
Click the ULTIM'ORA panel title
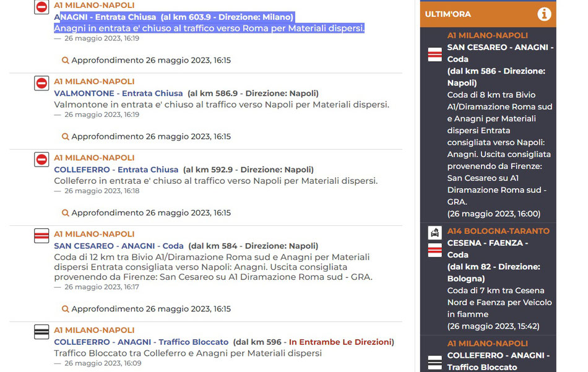(447, 14)
